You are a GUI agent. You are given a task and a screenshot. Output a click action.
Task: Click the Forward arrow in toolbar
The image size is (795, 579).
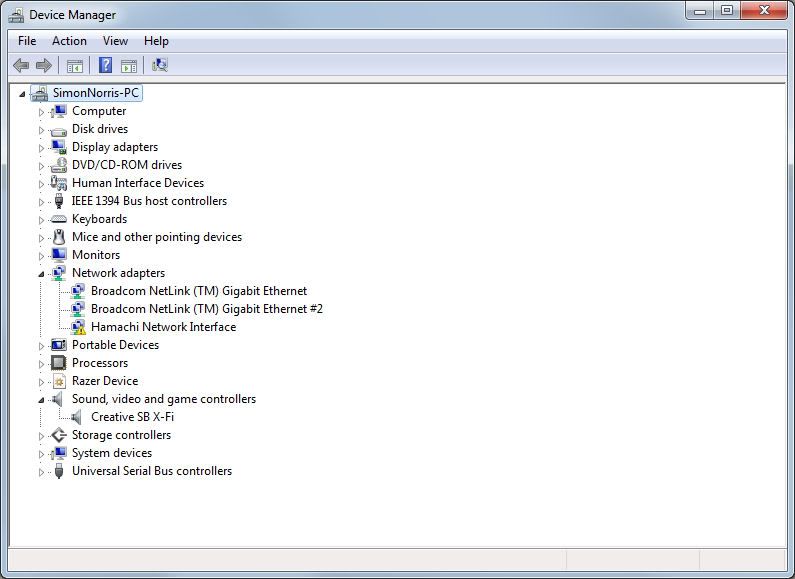(44, 66)
